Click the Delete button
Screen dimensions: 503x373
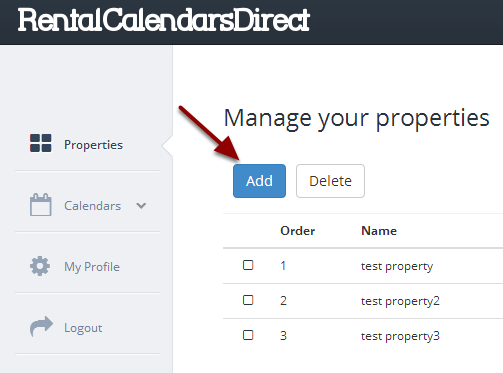click(330, 181)
